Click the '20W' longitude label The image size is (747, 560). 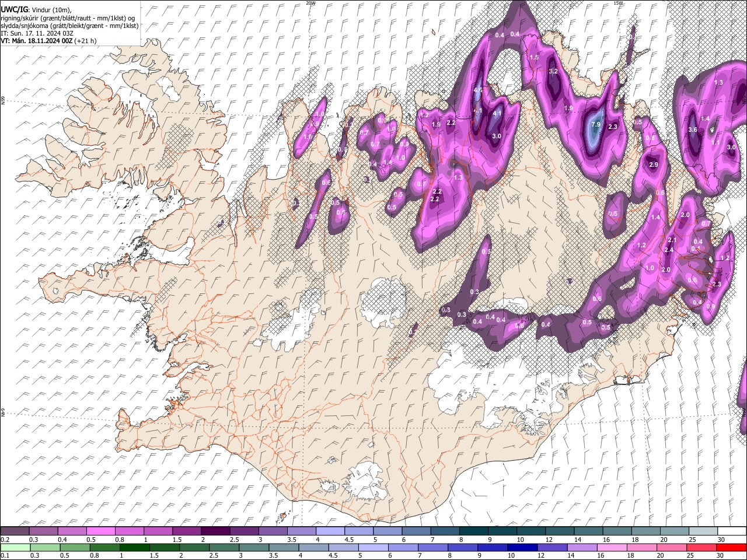click(x=310, y=3)
